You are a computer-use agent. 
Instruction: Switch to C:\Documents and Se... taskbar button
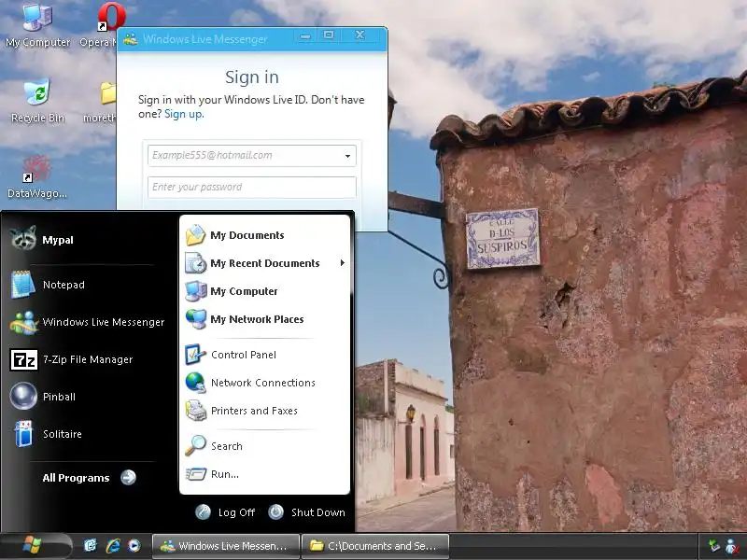[x=375, y=546]
